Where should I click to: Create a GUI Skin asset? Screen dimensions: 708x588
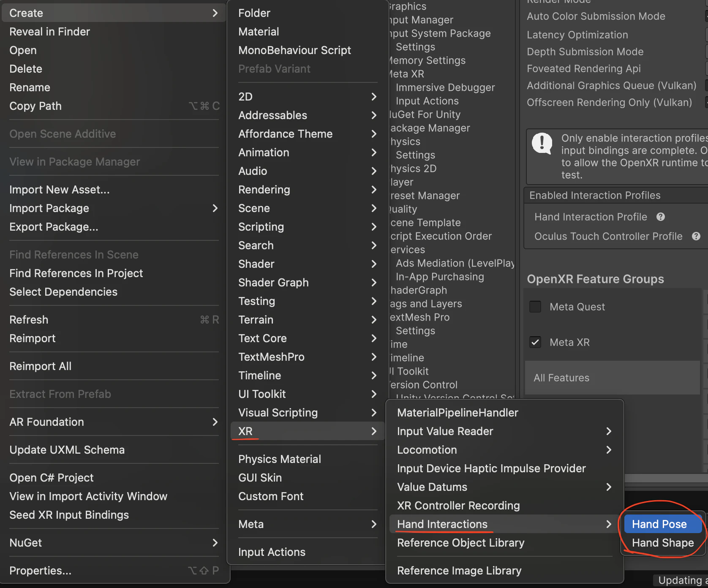308,478
